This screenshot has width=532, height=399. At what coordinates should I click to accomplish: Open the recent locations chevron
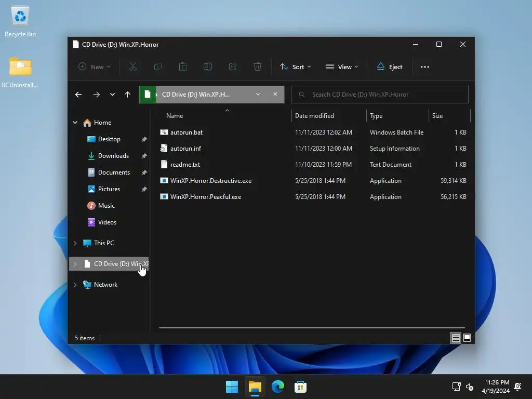pos(112,95)
